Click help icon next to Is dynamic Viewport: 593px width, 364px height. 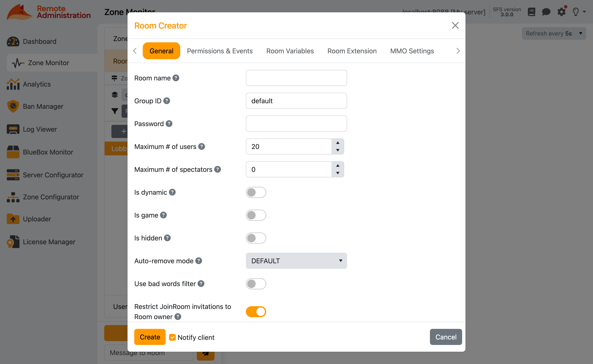[172, 192]
